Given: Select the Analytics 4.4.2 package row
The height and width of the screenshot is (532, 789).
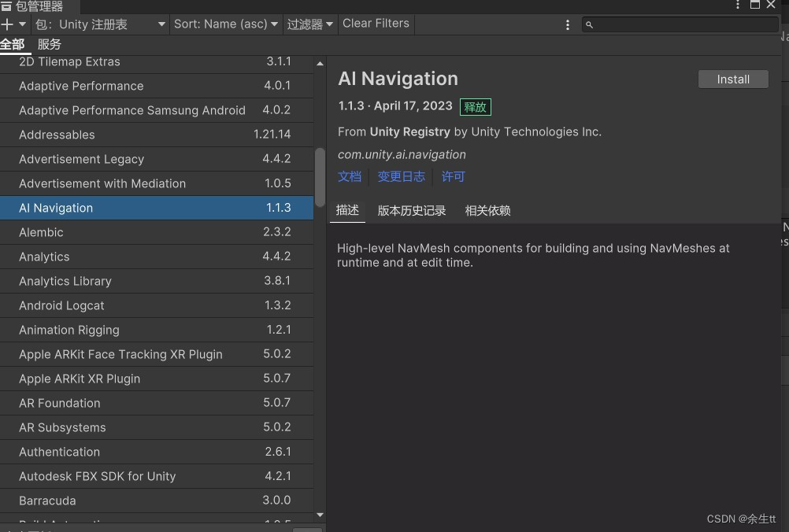Looking at the screenshot, I should tap(157, 257).
